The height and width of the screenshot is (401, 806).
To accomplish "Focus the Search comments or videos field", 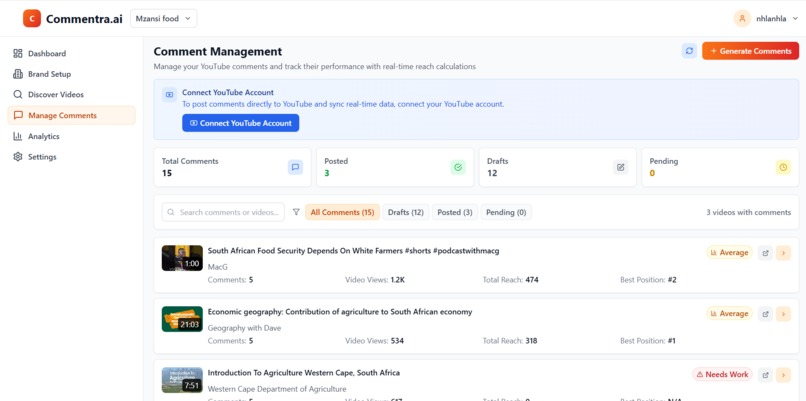I will [x=223, y=212].
